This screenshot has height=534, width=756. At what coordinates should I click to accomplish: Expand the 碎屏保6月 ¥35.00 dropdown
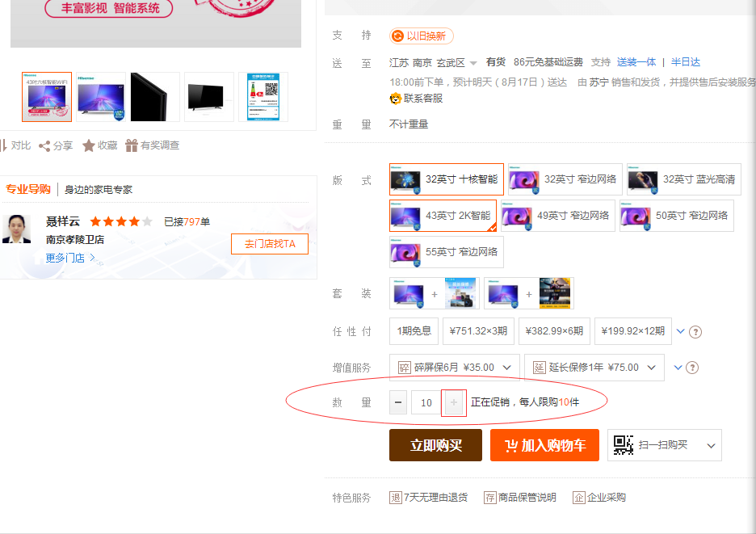click(454, 368)
